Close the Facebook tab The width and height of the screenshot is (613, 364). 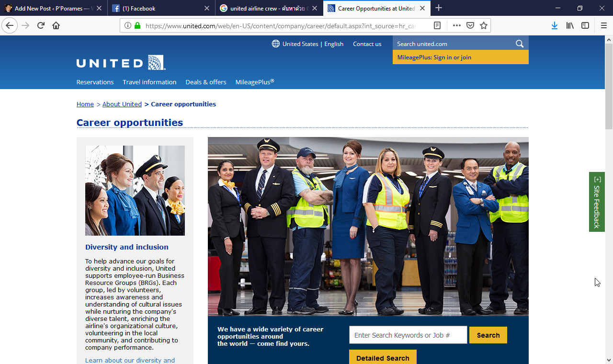(207, 8)
